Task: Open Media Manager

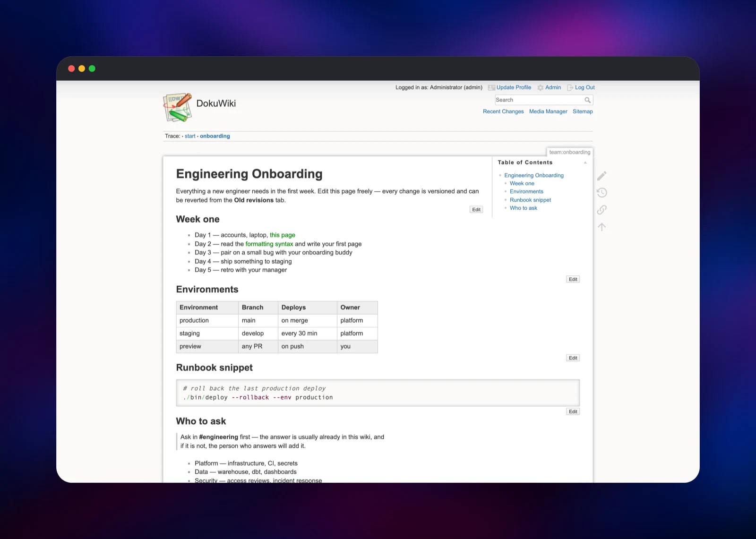Action: click(548, 111)
